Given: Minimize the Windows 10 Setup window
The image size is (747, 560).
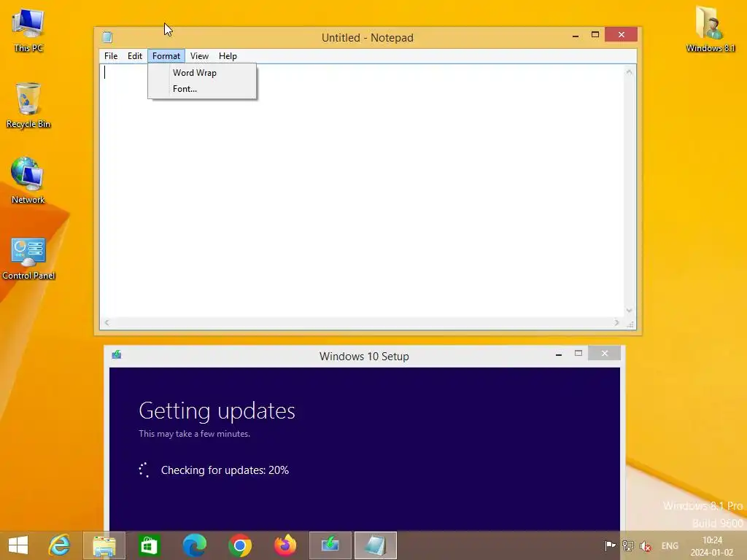Looking at the screenshot, I should click(559, 354).
